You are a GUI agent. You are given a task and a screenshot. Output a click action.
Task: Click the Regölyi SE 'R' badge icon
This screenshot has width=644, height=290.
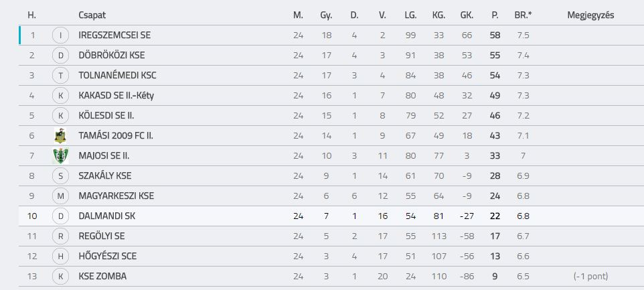(x=61, y=236)
